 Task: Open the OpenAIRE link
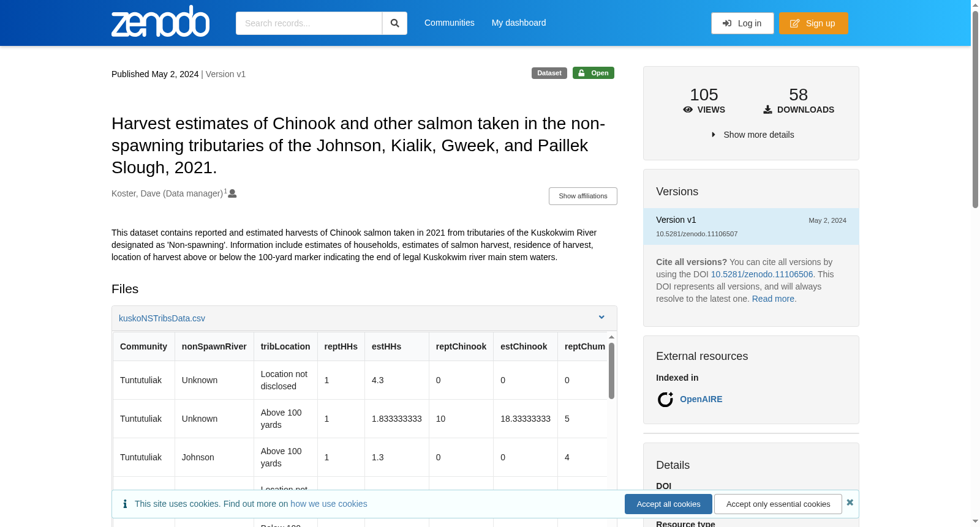(701, 399)
